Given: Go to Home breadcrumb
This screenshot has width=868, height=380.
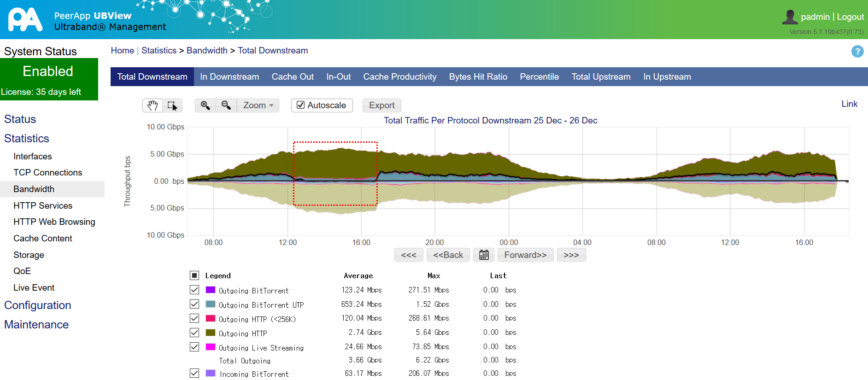Looking at the screenshot, I should [123, 51].
